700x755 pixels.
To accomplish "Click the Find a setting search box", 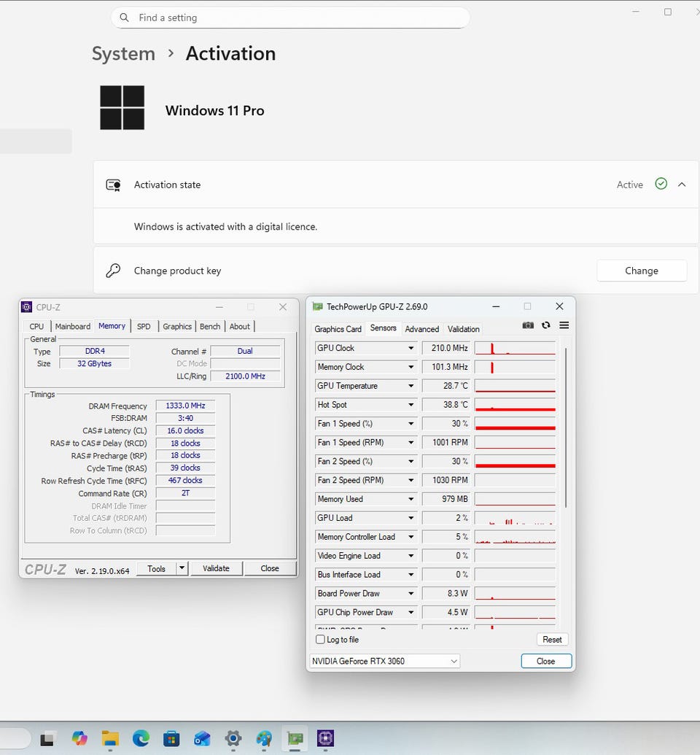I will 289,18.
